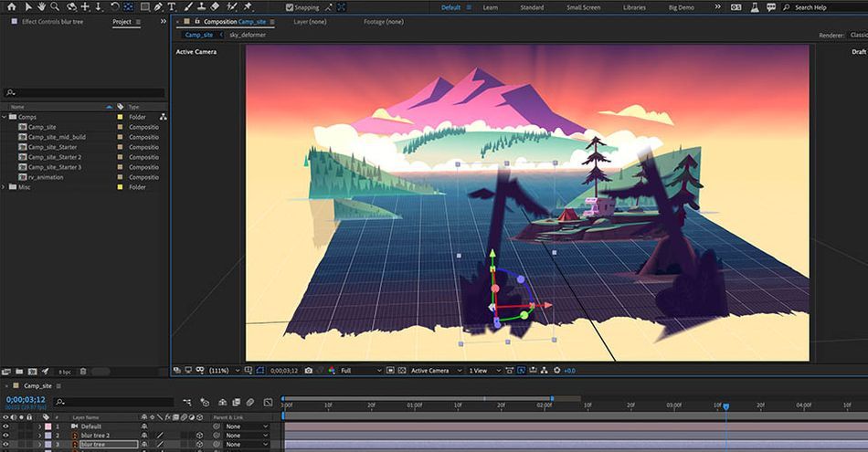This screenshot has width=868, height=452.
Task: Select the Selection arrow tool
Action: [28, 6]
